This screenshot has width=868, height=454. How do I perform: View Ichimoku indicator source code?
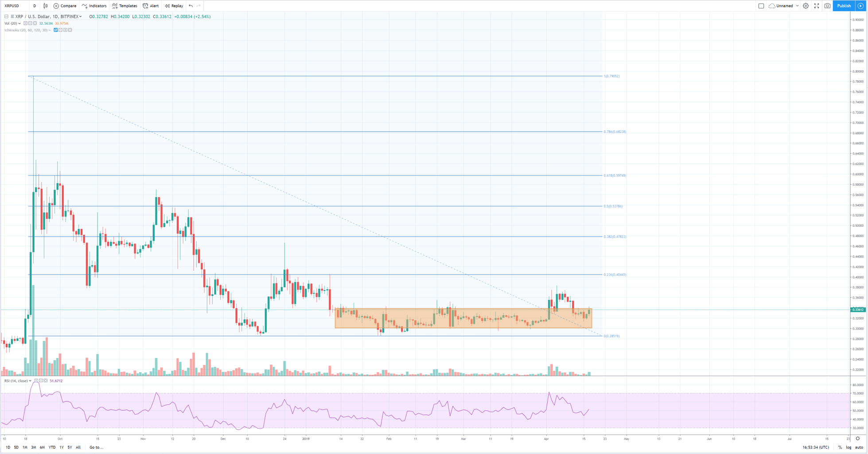click(x=65, y=30)
